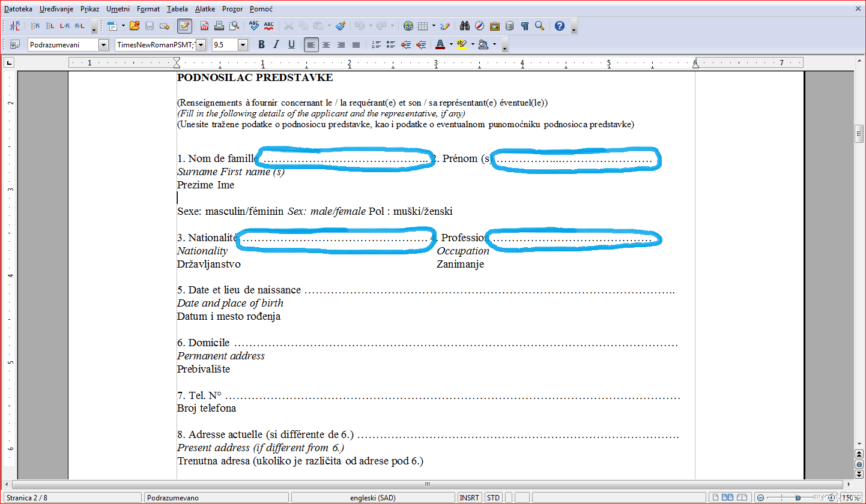866x504 pixels.
Task: Open Gallery picture frame icon
Action: [495, 26]
